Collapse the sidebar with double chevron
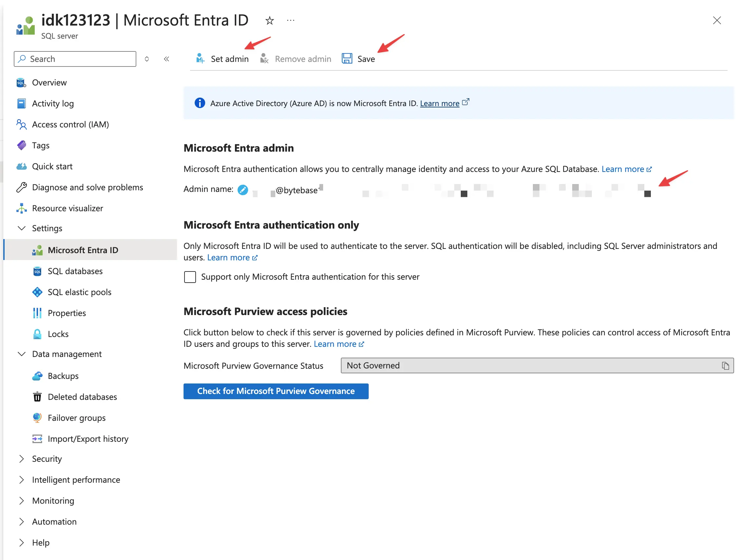 pyautogui.click(x=166, y=59)
